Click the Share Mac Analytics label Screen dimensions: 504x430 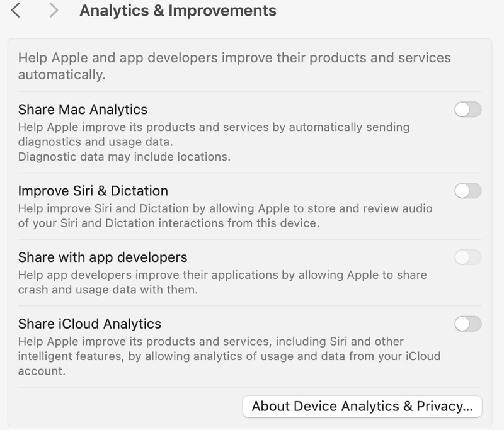[x=83, y=110]
